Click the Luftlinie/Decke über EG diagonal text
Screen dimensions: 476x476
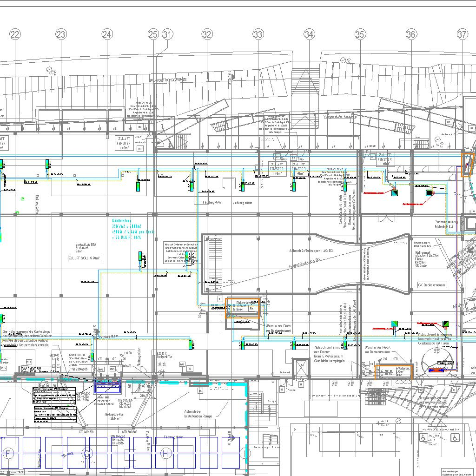304,263
